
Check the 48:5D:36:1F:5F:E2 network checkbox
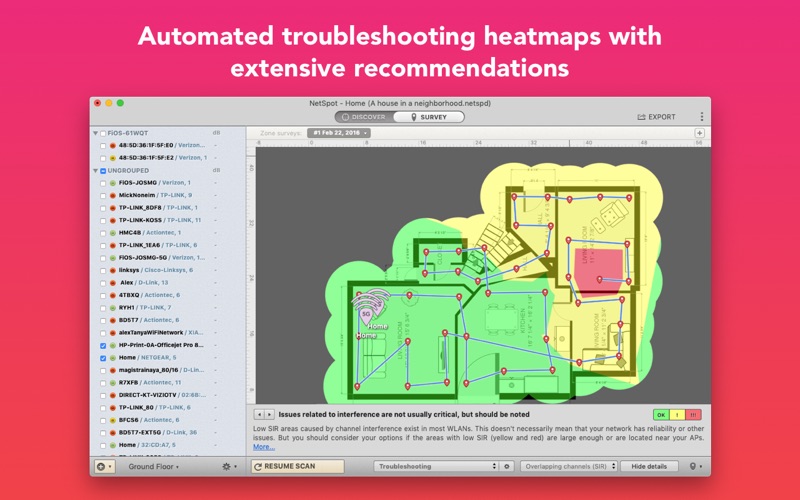(104, 158)
